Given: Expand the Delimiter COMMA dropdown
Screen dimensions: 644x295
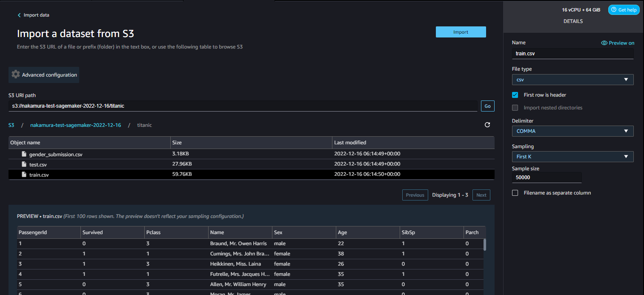Looking at the screenshot, I should [x=572, y=131].
